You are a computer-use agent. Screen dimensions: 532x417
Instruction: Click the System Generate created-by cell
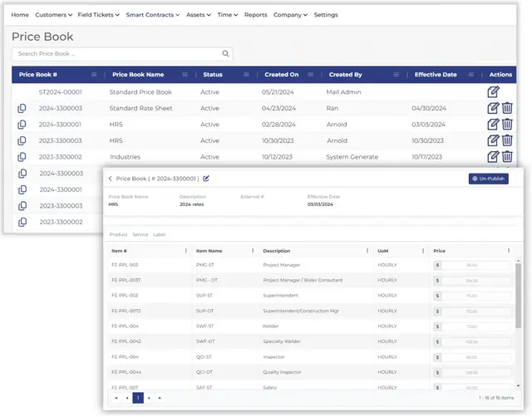pos(352,157)
